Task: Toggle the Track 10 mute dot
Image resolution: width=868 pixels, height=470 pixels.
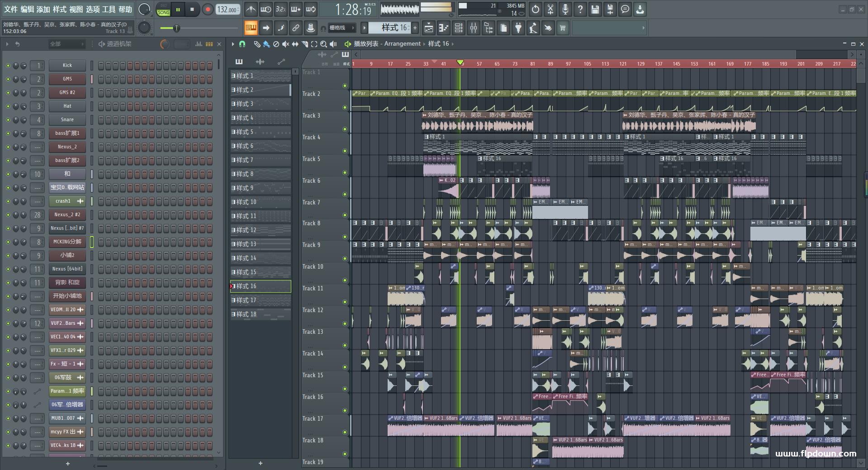Action: click(345, 280)
